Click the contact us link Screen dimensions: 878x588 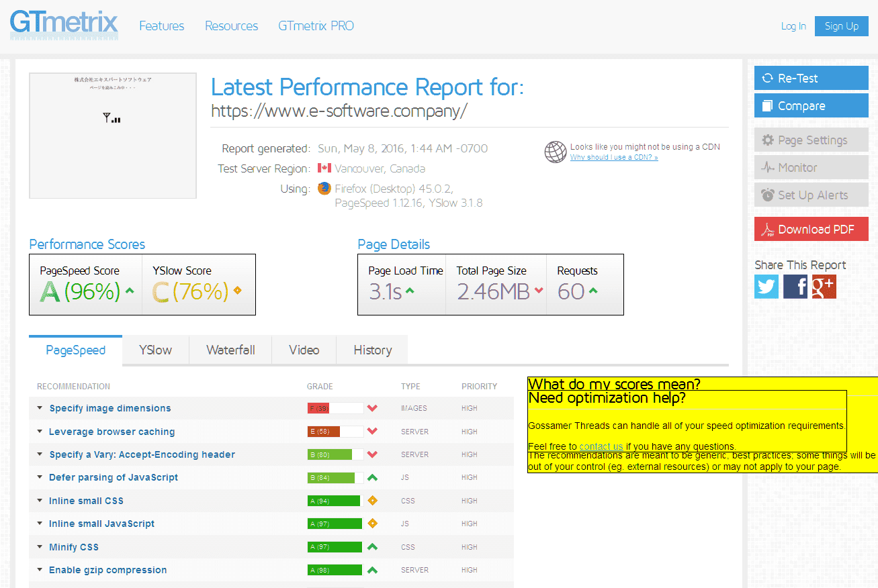[601, 446]
